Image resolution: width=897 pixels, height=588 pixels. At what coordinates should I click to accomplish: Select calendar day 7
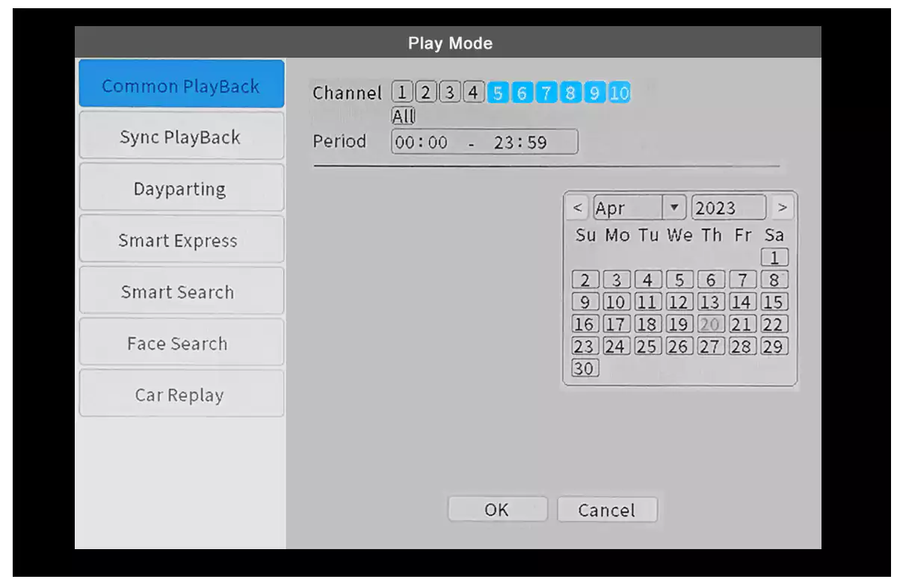tap(742, 280)
